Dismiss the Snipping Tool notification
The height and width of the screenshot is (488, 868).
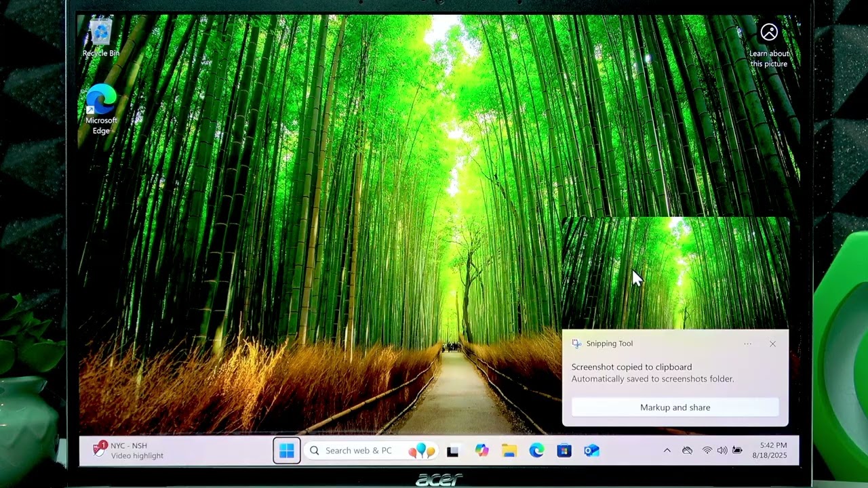click(x=772, y=344)
